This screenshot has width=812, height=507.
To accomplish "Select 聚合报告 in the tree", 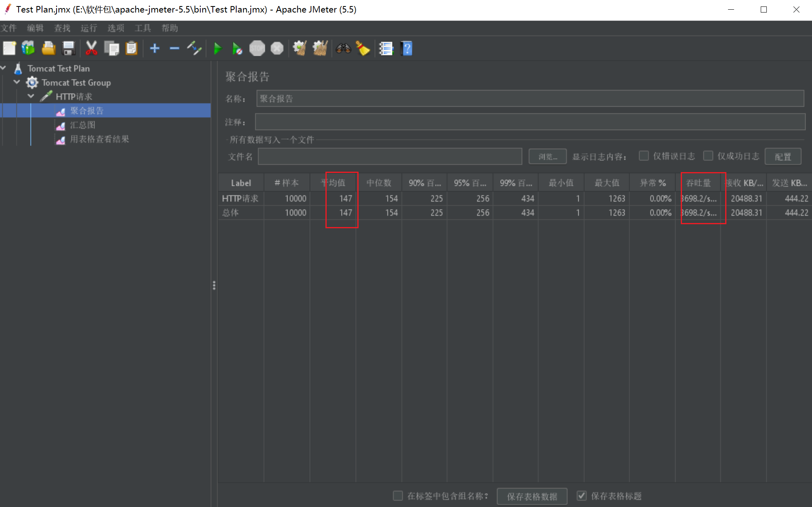I will (x=87, y=111).
